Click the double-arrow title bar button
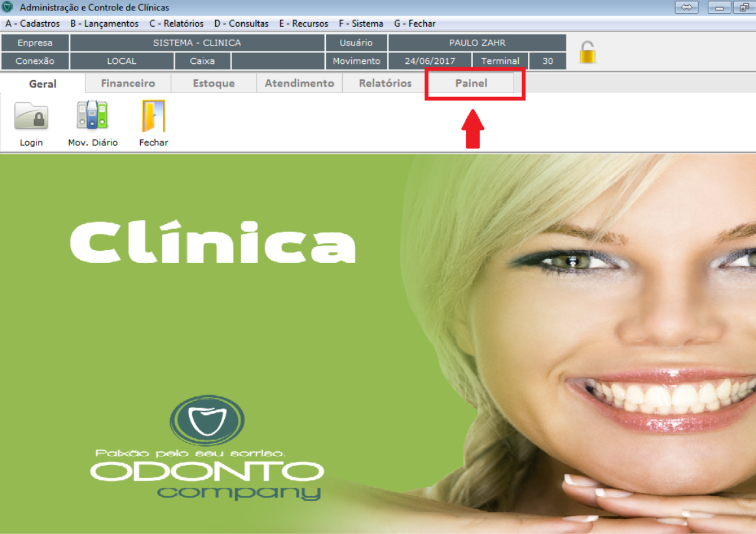Screen dimensions: 756x534 pyautogui.click(x=686, y=7)
